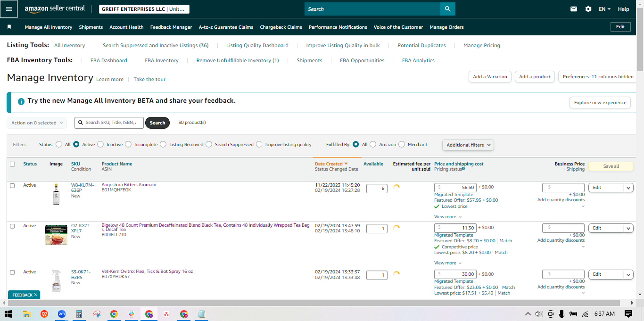Open Zoom from taskbar
644x321 pixels.
coord(62,314)
